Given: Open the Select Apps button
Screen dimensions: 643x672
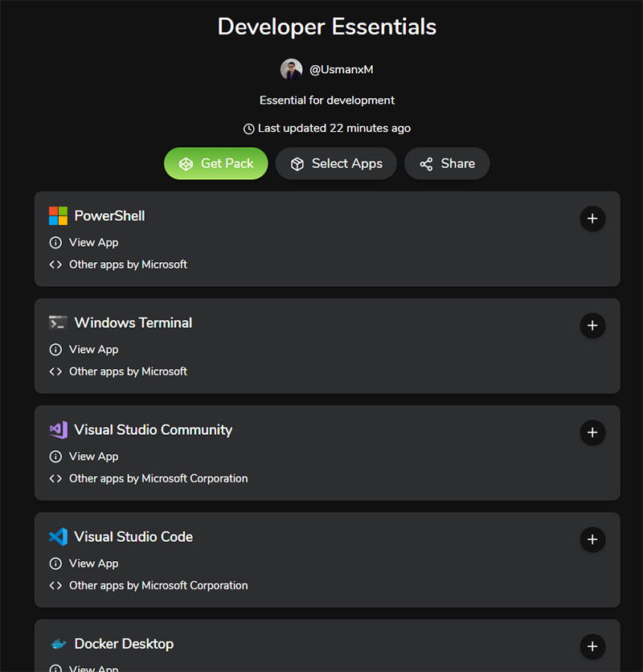Looking at the screenshot, I should tap(336, 163).
